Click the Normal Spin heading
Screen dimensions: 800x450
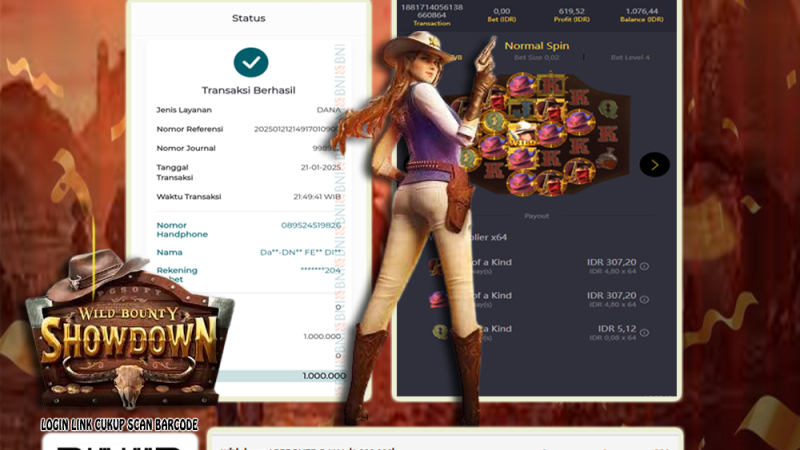tap(537, 46)
